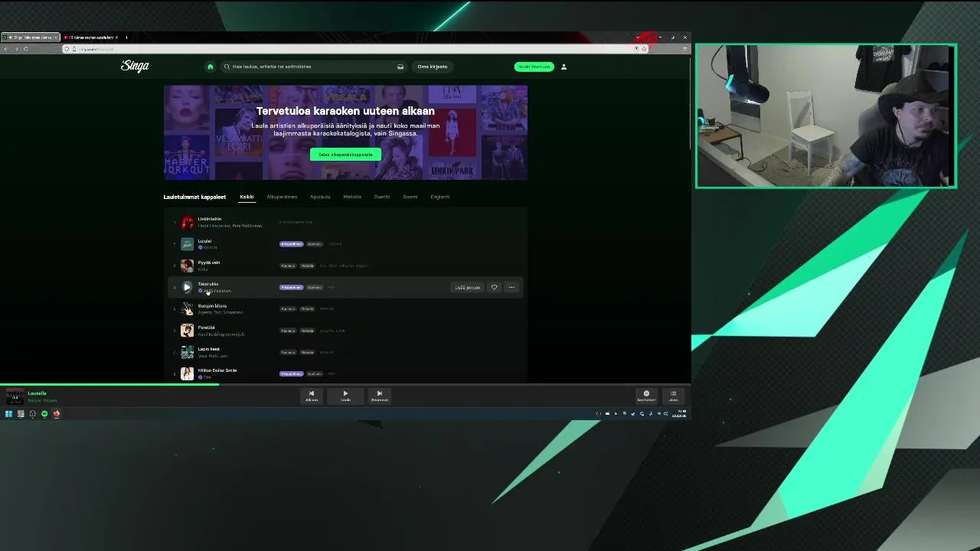Click the Brave browser taskbar icon
The height and width of the screenshot is (551, 980).
(56, 414)
